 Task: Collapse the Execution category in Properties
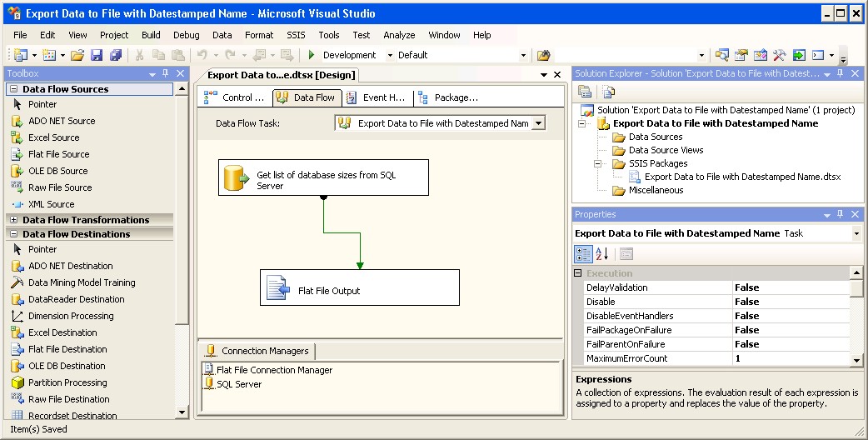(578, 273)
